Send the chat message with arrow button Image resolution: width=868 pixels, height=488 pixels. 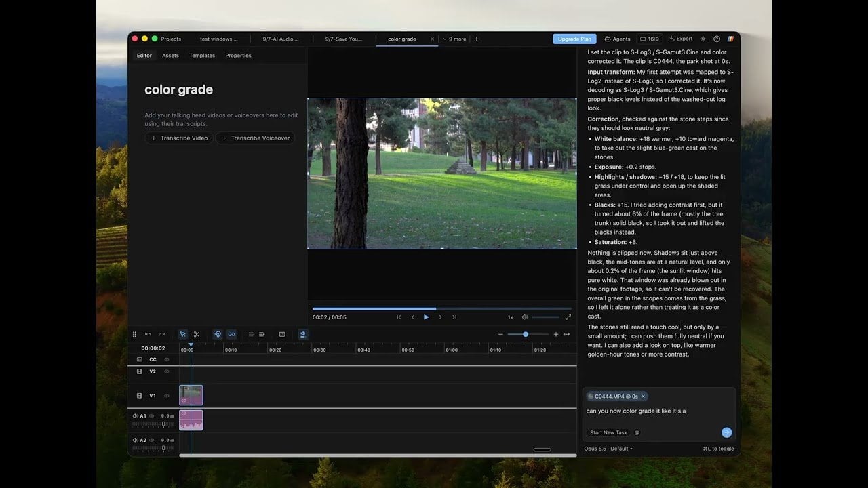pyautogui.click(x=726, y=432)
